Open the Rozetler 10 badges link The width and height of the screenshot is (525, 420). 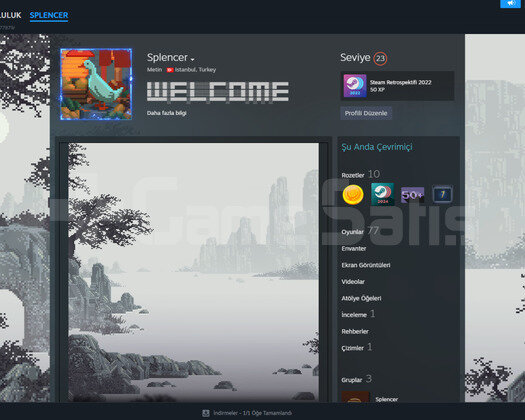[x=361, y=174]
